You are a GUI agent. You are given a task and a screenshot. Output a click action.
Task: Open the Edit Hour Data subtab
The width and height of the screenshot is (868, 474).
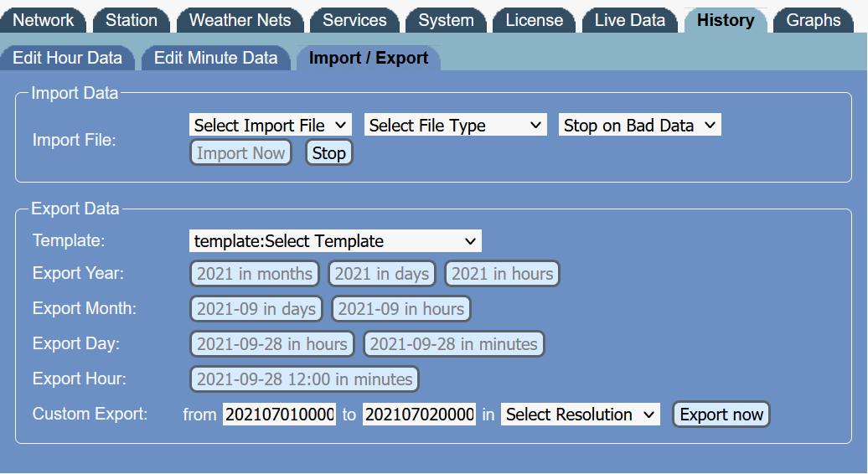[67, 58]
